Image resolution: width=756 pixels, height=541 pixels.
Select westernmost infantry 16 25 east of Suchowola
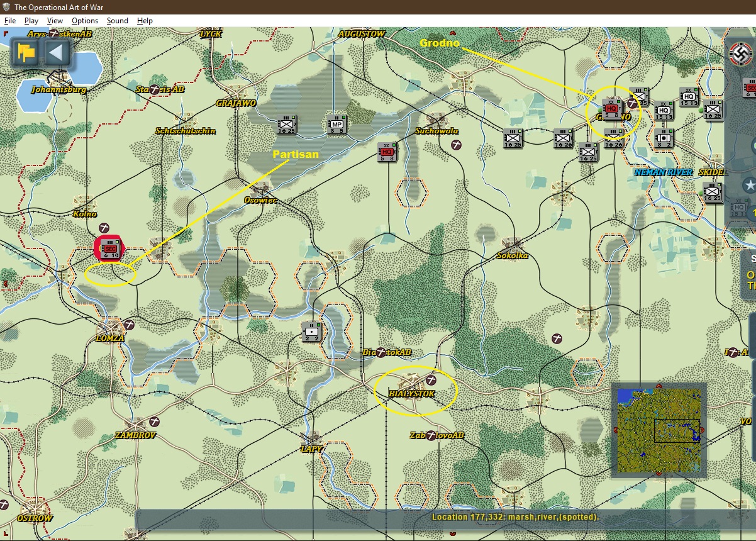pyautogui.click(x=513, y=138)
